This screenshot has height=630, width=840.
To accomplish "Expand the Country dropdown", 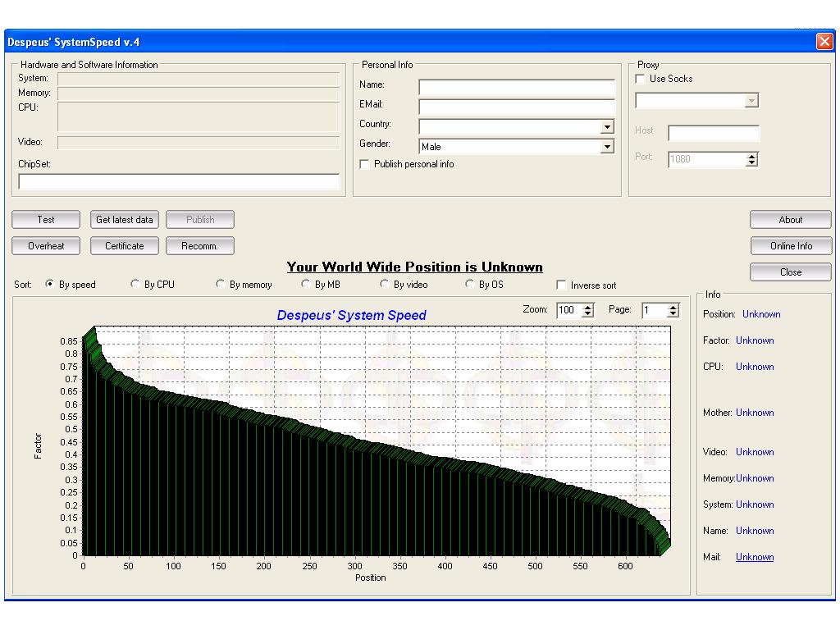I will click(607, 127).
